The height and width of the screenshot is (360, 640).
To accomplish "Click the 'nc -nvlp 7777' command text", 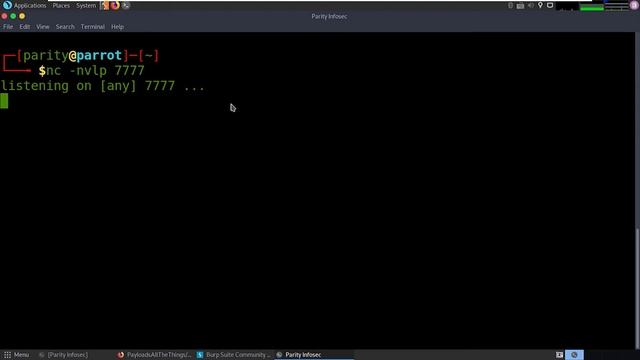I will click(95, 71).
